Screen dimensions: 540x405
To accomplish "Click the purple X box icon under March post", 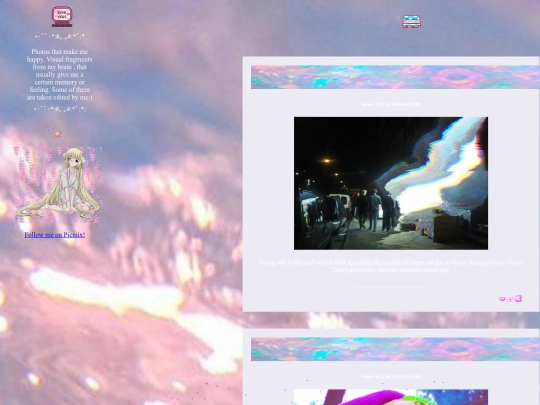I will 518,299.
